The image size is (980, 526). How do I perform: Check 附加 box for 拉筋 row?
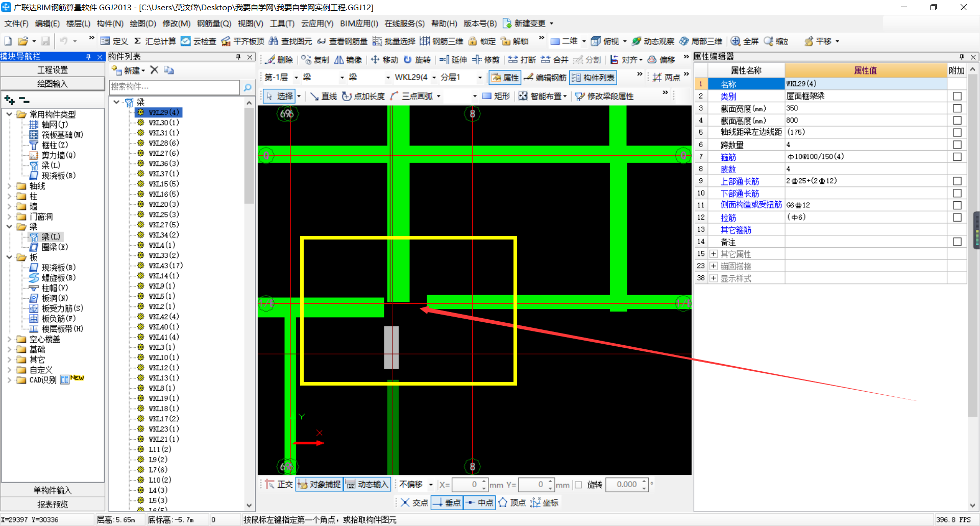(x=957, y=217)
